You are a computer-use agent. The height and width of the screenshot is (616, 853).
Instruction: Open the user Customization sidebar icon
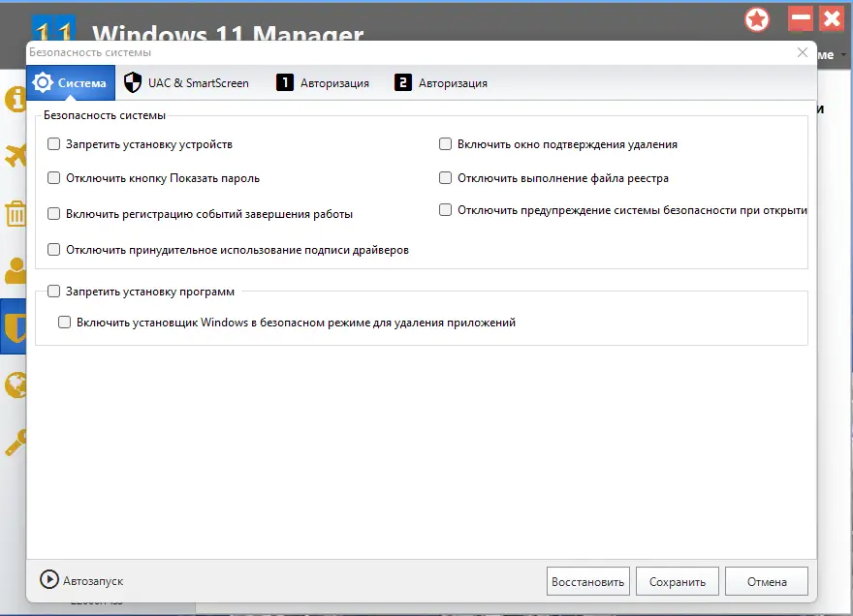coord(16,270)
